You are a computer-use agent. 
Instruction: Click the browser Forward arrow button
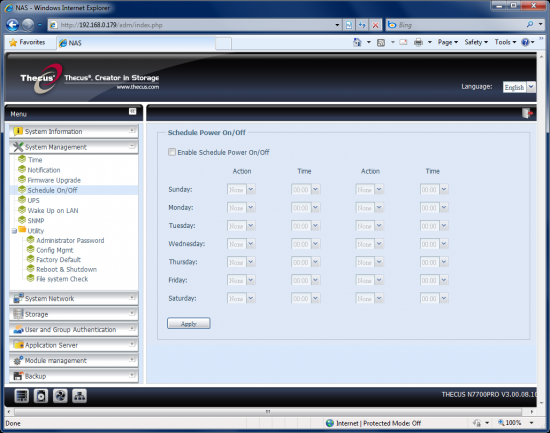[28, 25]
